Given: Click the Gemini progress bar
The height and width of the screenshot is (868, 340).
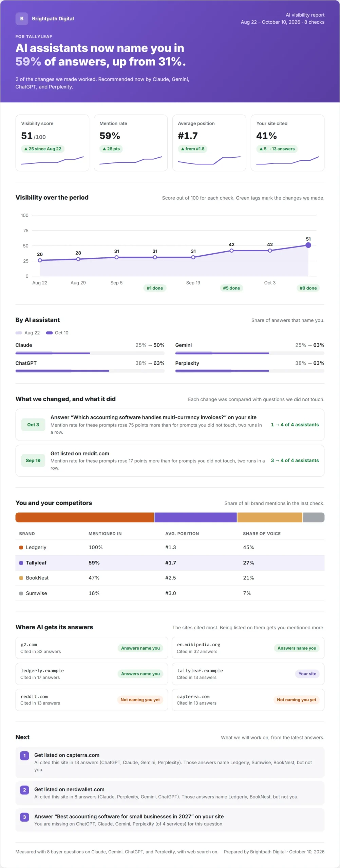Looking at the screenshot, I should coord(250,353).
